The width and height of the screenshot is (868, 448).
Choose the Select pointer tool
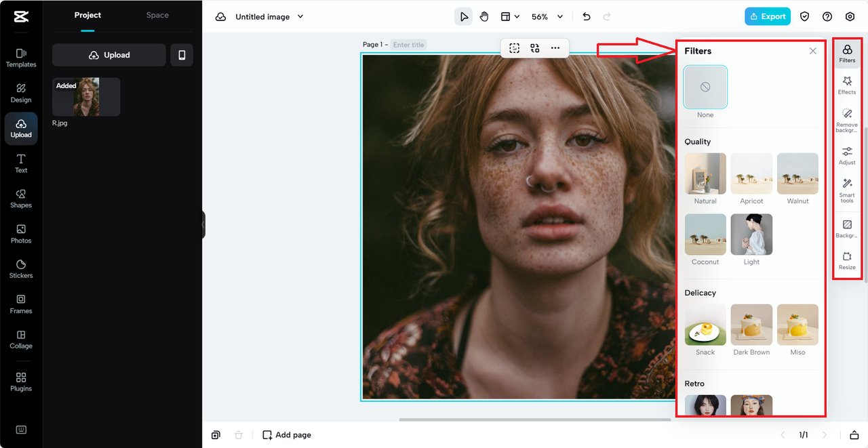tap(464, 17)
